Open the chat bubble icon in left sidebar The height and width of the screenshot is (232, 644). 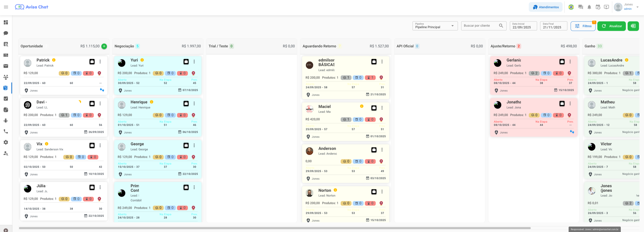pyautogui.click(x=6, y=33)
